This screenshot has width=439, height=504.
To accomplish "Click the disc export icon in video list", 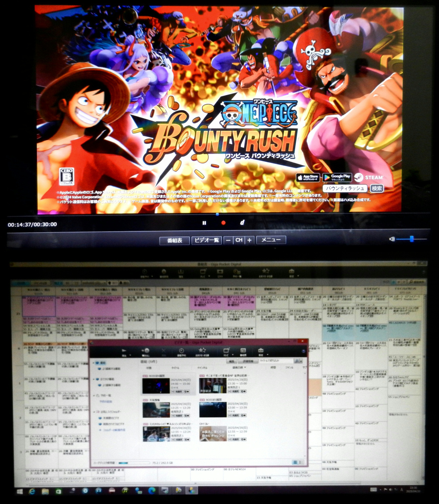I will coord(146,351).
